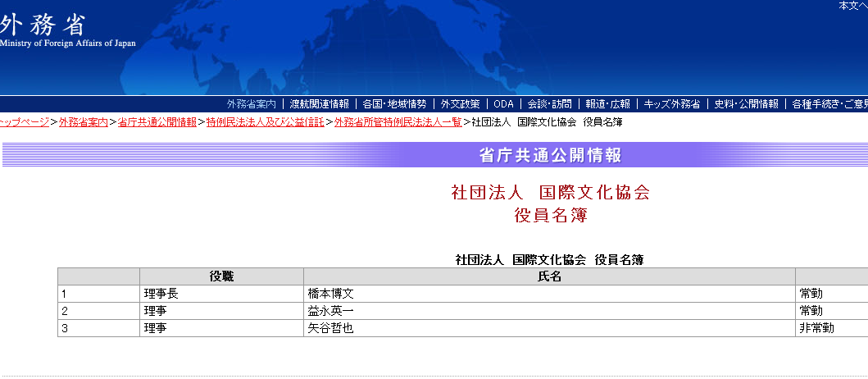Image resolution: width=868 pixels, height=379 pixels.
Task: Go to トップページ breadcrumb link
Action: pyautogui.click(x=23, y=123)
